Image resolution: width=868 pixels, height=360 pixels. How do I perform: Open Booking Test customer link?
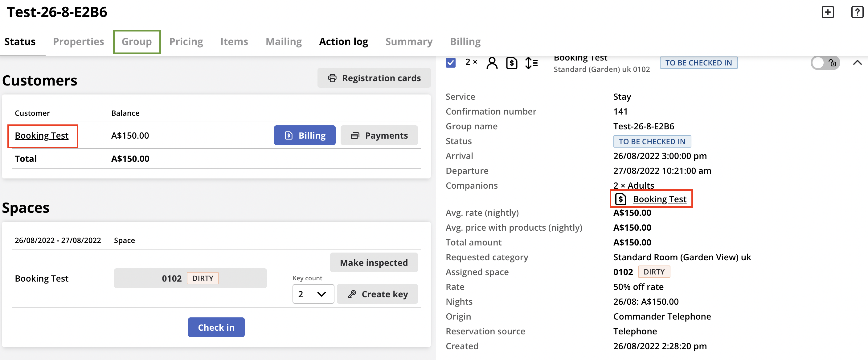(41, 136)
